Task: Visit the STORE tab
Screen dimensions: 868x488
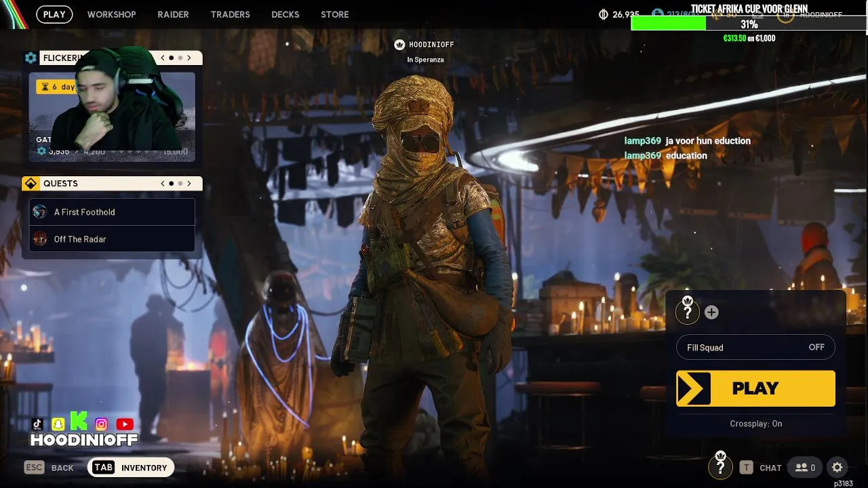Action: tap(334, 14)
